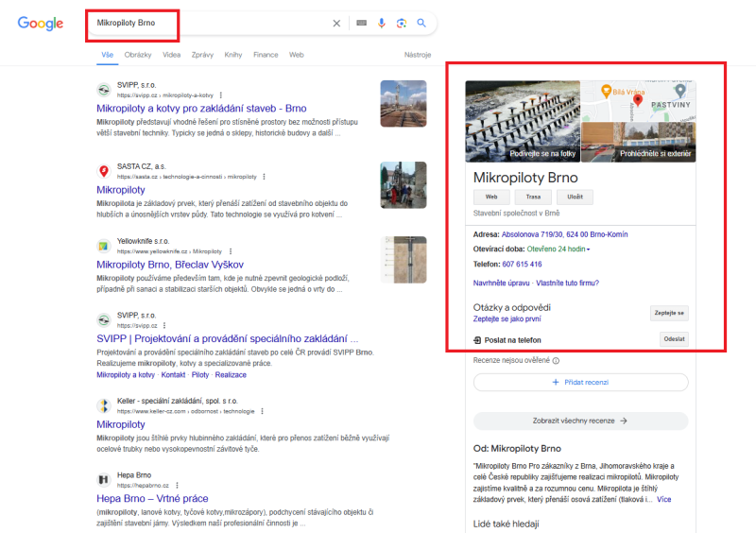
Task: Open the Nástroje search tools
Action: click(418, 55)
